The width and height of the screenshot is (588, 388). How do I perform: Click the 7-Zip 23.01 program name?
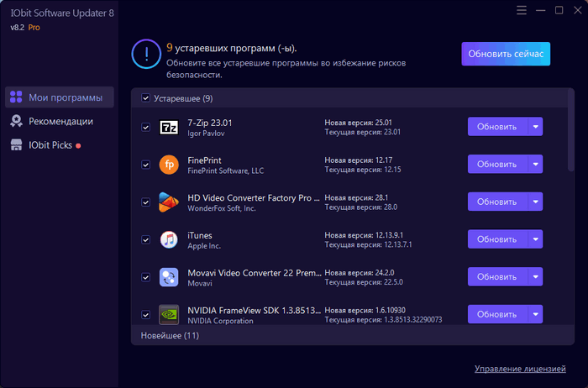[210, 123]
